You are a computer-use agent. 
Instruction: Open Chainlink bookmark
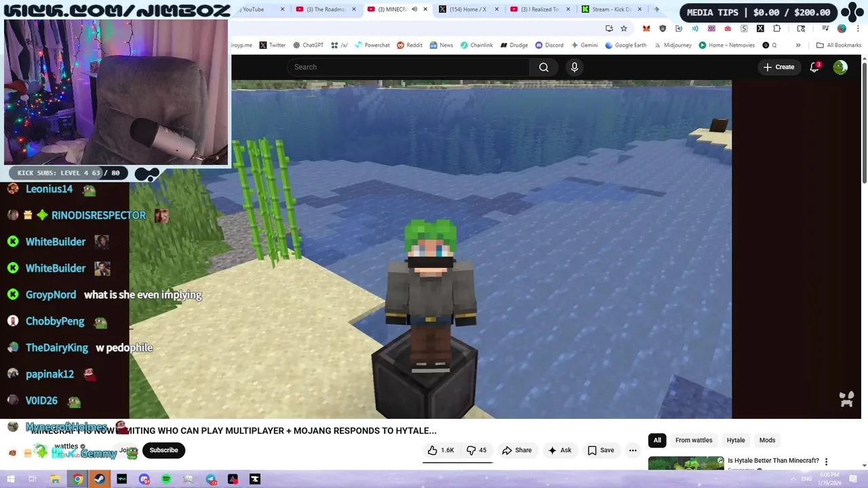click(476, 45)
